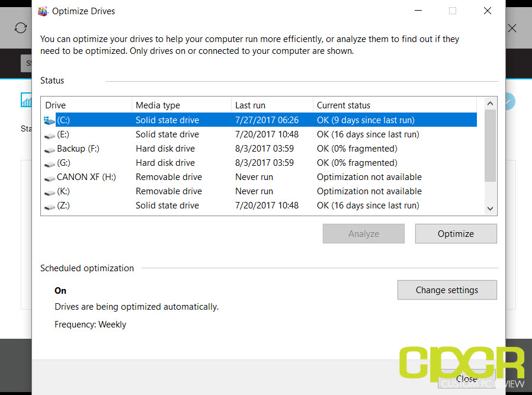The image size is (532, 395).
Task: Open Change settings for scheduled optimization
Action: click(x=447, y=290)
